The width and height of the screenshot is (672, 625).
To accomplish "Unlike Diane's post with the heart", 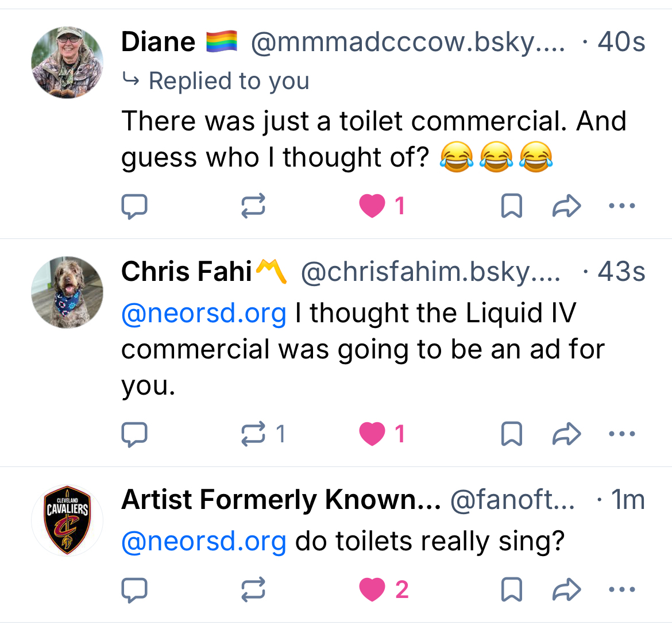I will tap(372, 206).
